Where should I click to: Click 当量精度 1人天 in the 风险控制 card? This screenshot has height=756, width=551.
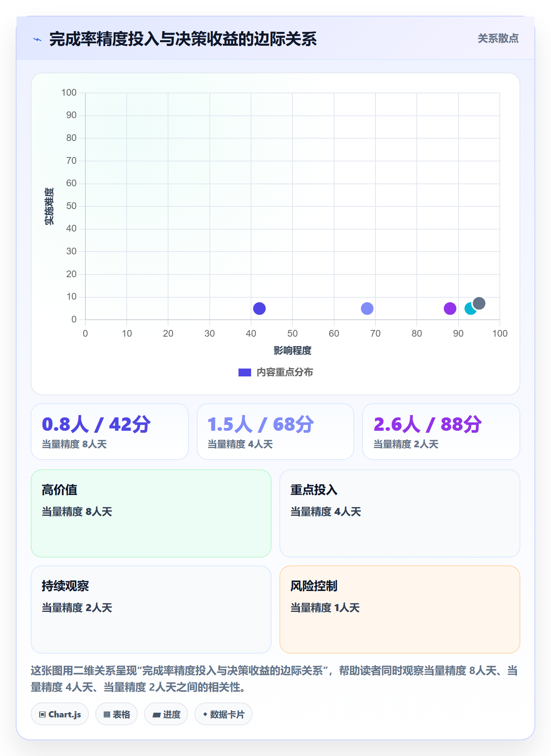click(325, 608)
